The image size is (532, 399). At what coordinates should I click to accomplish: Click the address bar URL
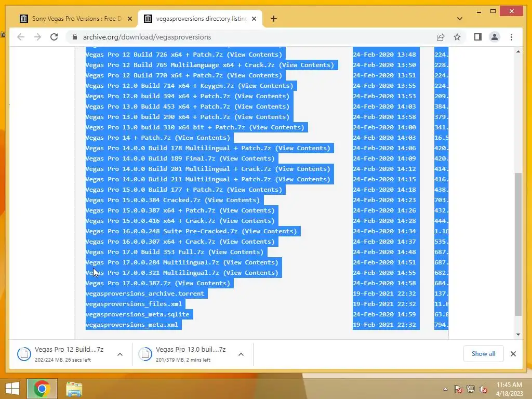pyautogui.click(x=147, y=37)
